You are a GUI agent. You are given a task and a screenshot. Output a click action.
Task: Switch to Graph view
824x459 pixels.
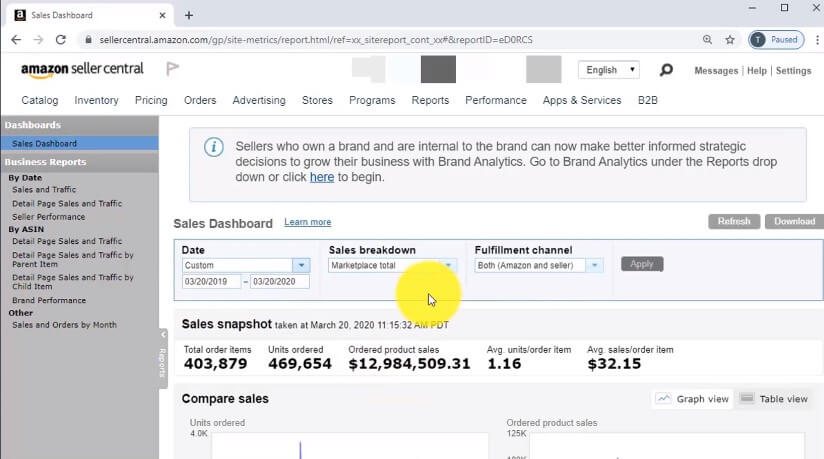pos(692,399)
